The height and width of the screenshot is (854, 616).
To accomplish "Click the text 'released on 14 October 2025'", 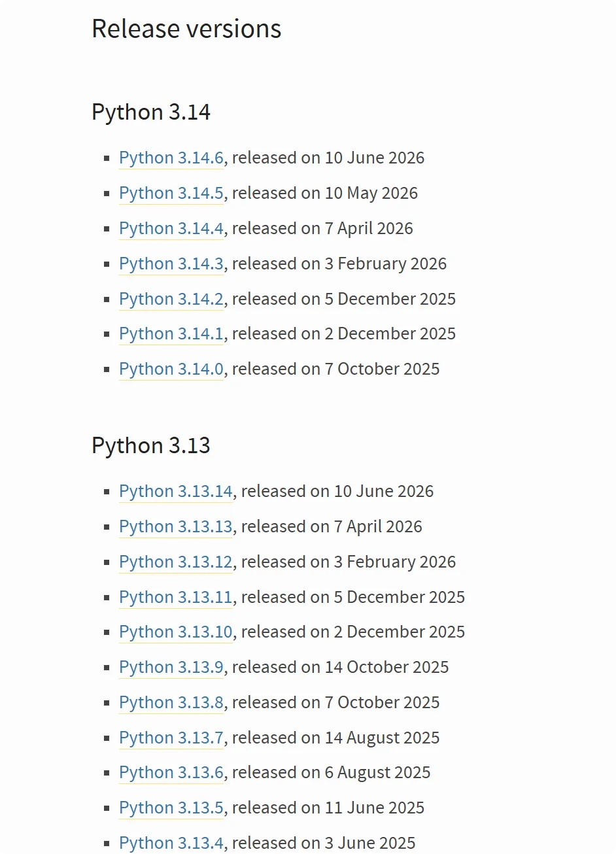I will click(341, 668).
